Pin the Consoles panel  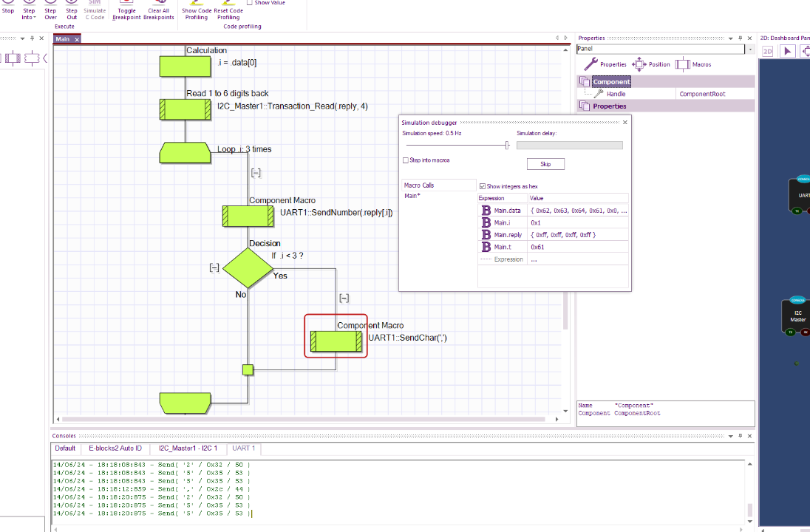741,436
